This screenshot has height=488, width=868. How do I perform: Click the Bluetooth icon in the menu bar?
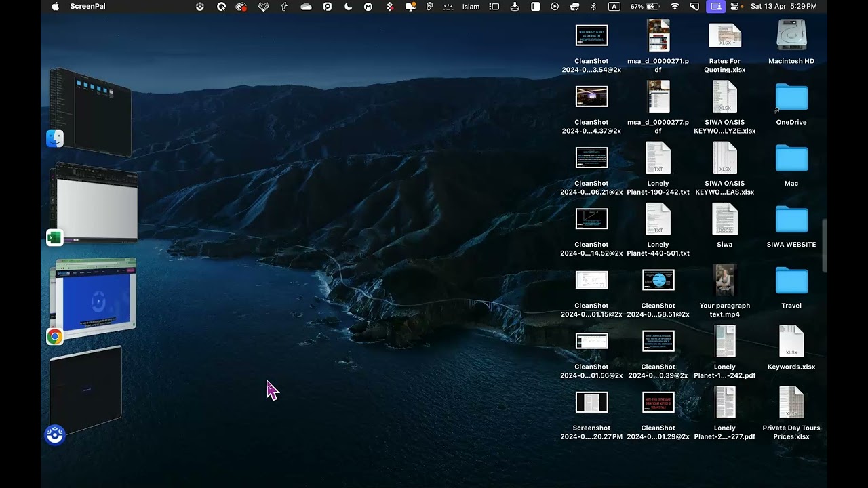point(593,6)
